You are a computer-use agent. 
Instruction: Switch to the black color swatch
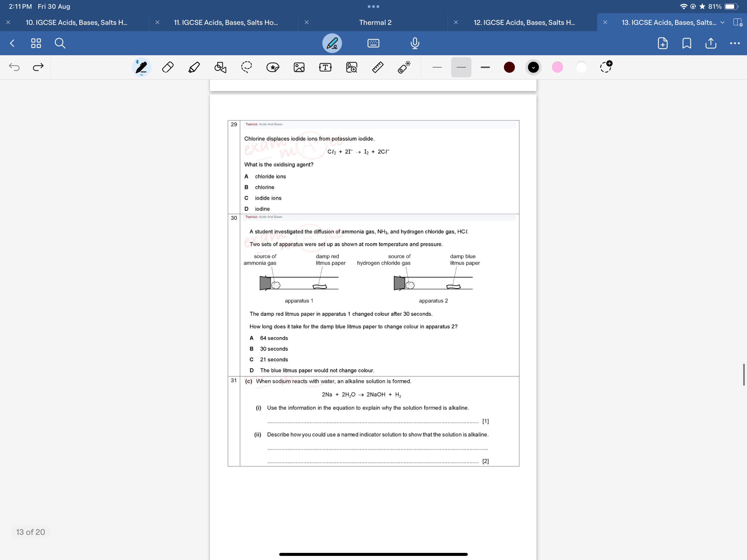(532, 66)
